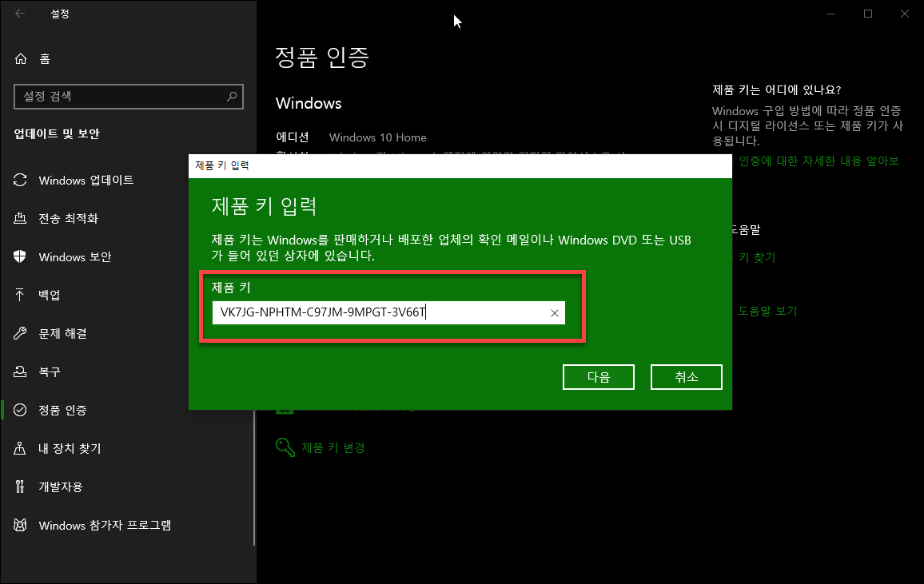Open the 문제 해결 troubleshooter page

click(x=62, y=333)
